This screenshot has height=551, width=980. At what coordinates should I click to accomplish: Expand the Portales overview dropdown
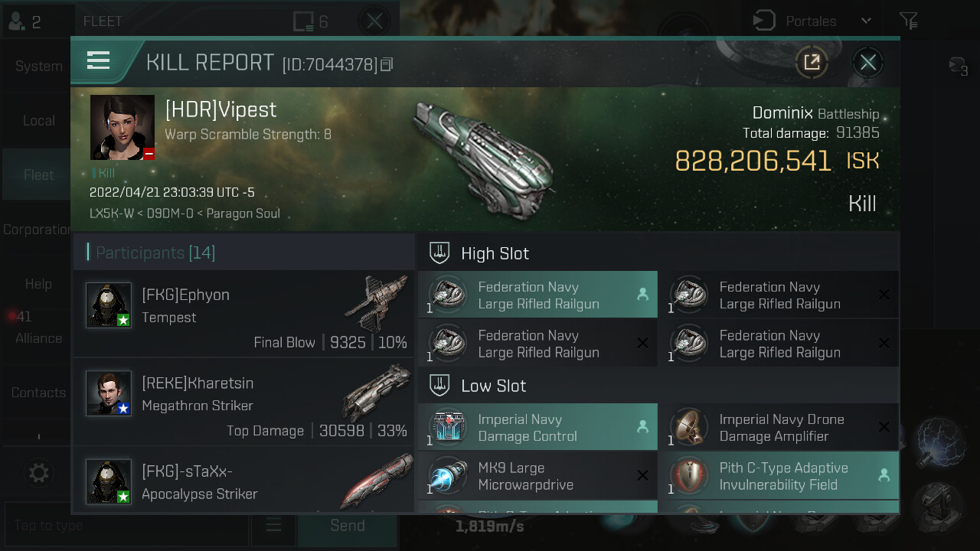(x=866, y=21)
